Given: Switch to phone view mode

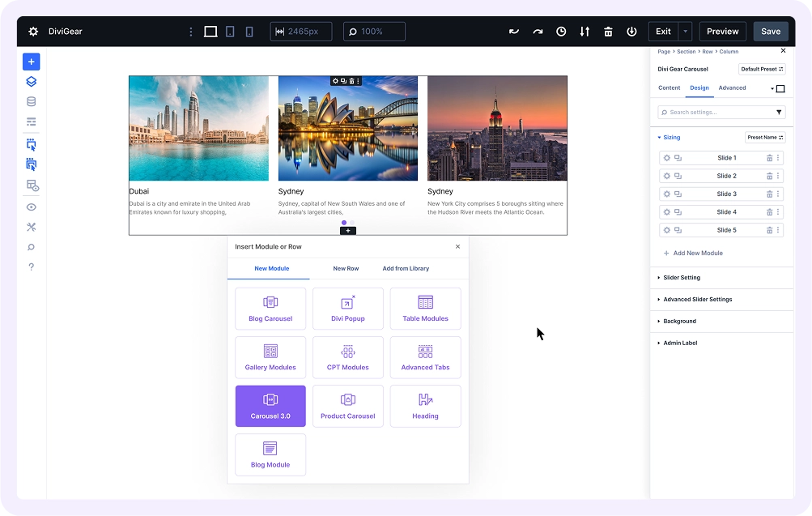Looking at the screenshot, I should pyautogui.click(x=249, y=32).
